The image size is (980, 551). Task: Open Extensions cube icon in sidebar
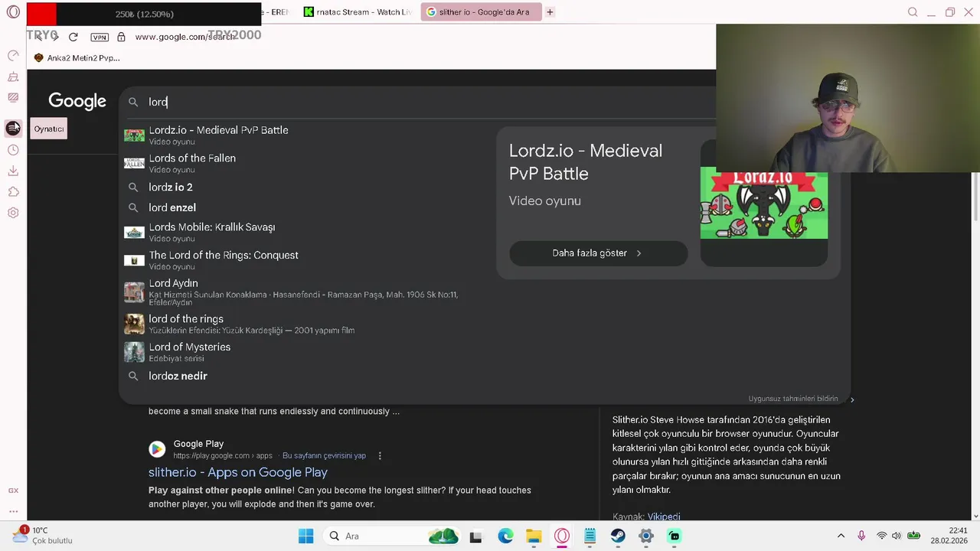(x=13, y=191)
